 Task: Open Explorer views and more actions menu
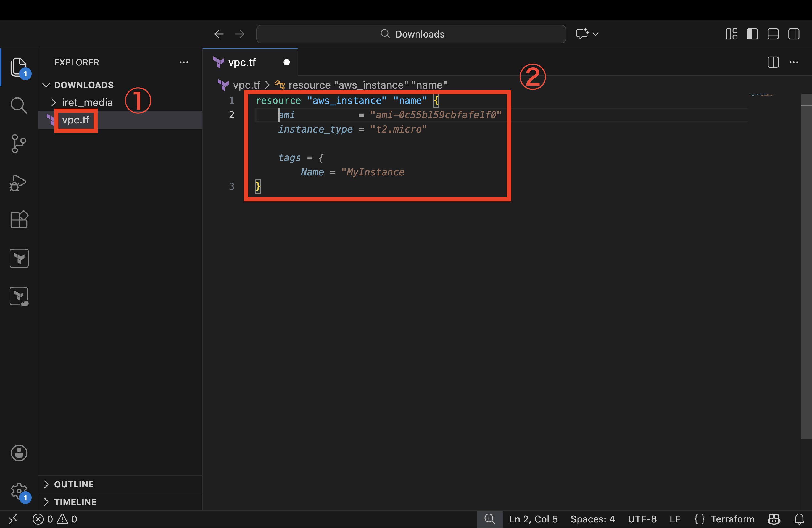pyautogui.click(x=184, y=62)
